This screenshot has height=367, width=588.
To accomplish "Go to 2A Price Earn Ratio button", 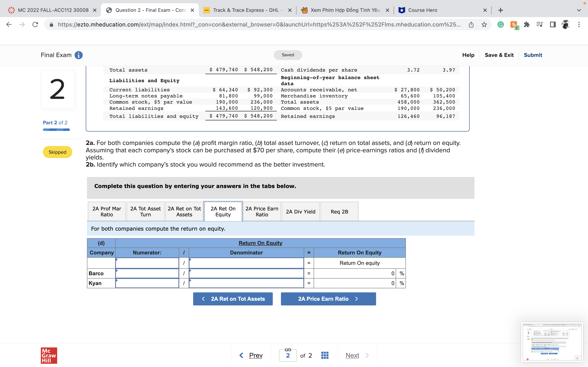I will [328, 299].
